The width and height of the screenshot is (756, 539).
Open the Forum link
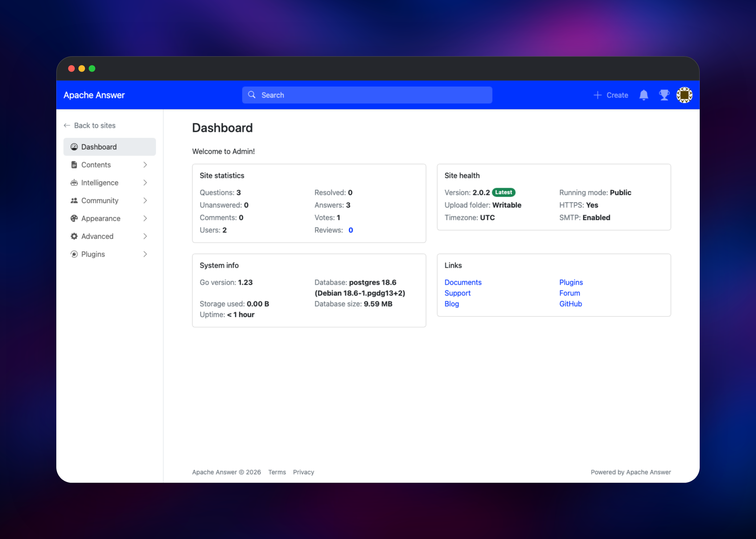[x=570, y=293]
